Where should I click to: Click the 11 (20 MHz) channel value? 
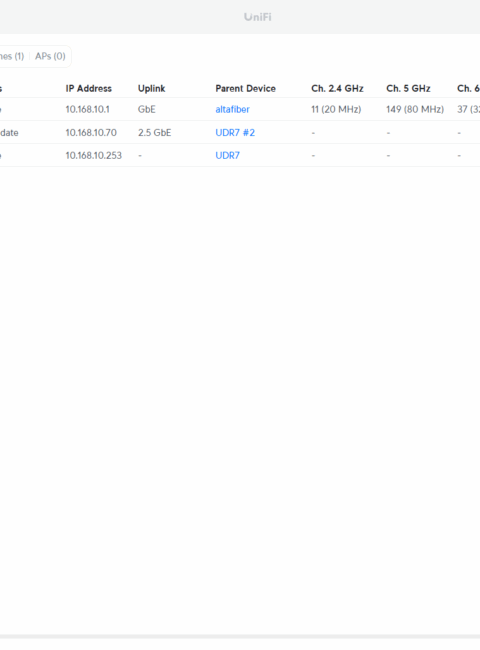[336, 109]
